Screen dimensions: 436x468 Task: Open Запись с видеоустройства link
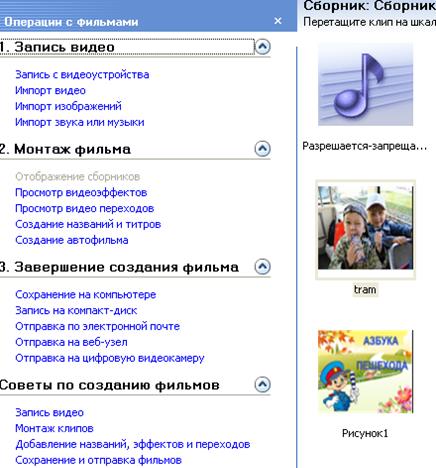82,74
